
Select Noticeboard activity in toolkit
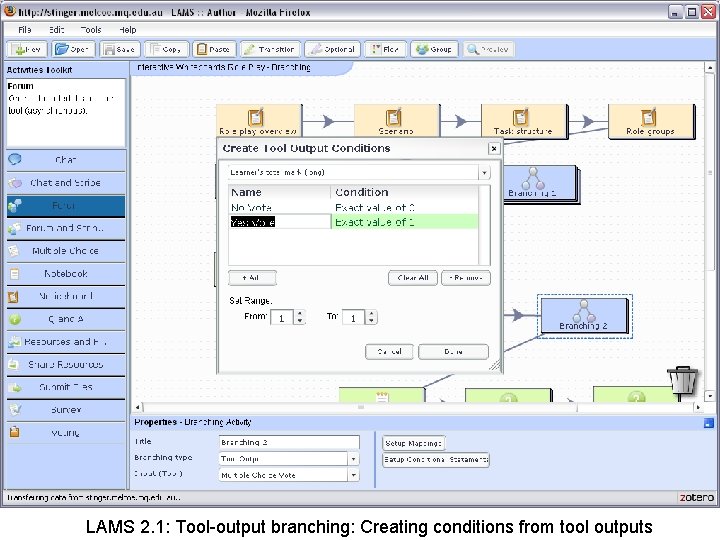[x=66, y=296]
